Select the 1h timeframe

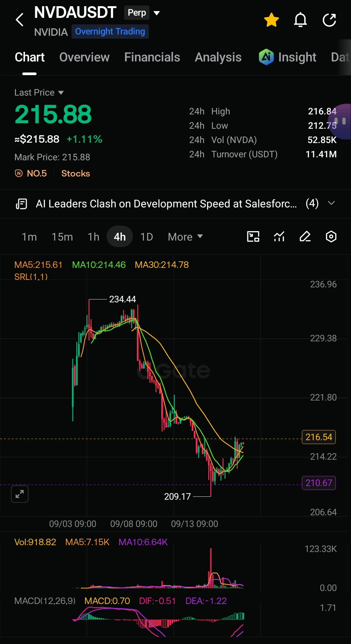(94, 237)
